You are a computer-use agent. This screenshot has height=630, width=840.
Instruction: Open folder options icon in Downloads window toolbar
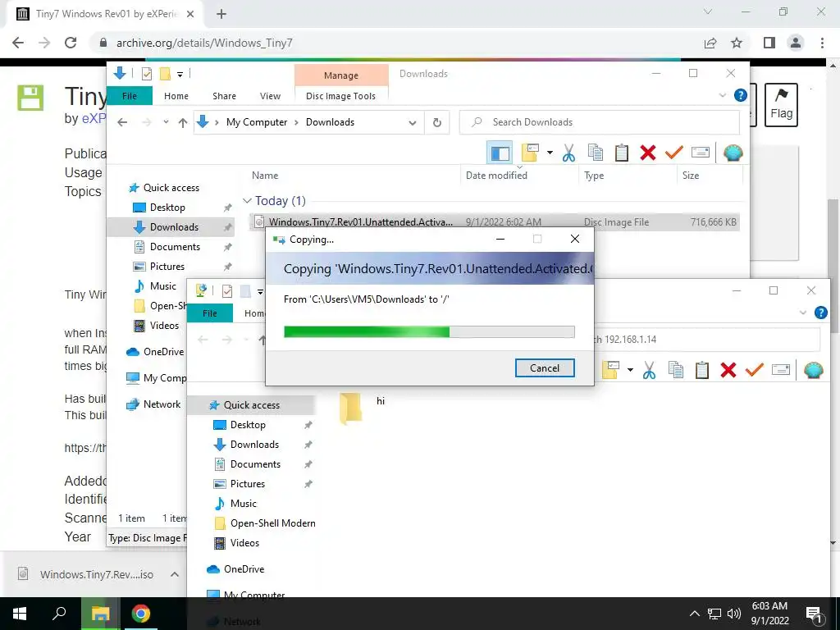(x=530, y=153)
